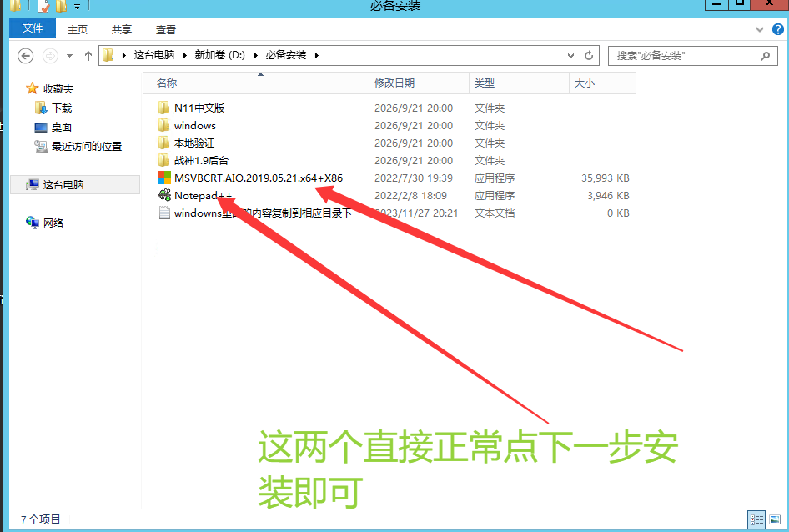Click 必备安装 in the address bar
Screen dimensions: 789x532
tap(286, 55)
